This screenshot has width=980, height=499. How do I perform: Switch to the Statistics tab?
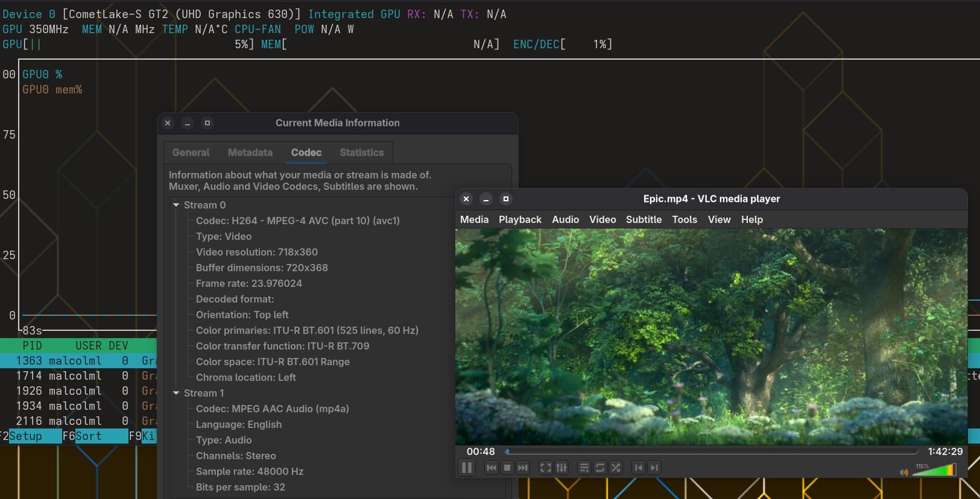pyautogui.click(x=361, y=152)
